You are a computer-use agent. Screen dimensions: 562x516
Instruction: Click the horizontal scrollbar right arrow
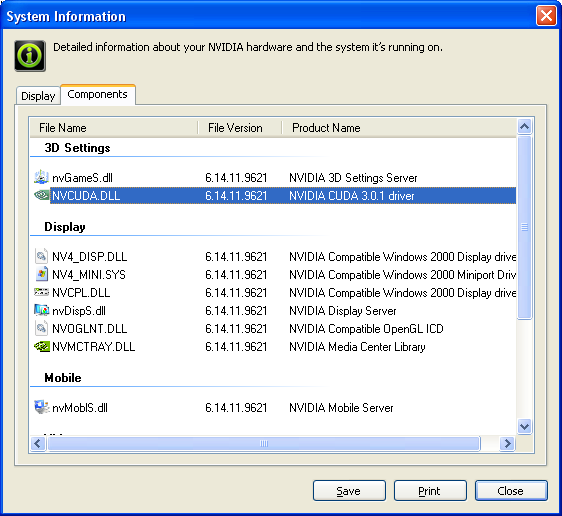[507, 444]
